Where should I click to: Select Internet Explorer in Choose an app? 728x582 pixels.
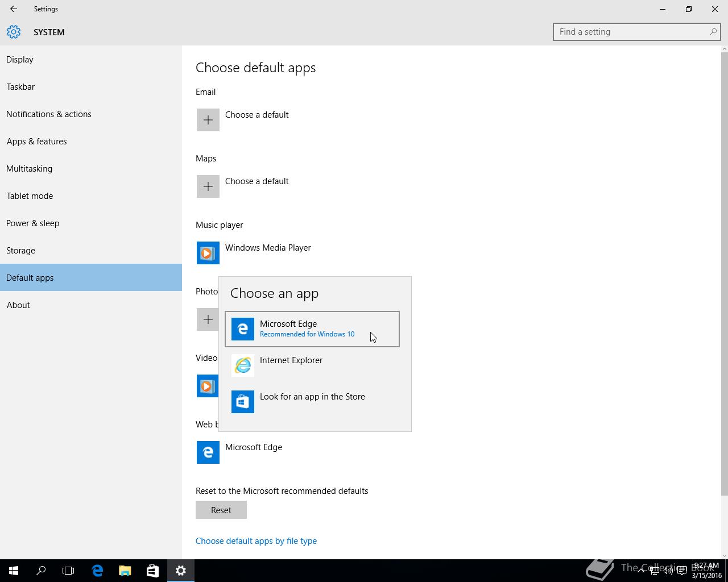coord(312,365)
